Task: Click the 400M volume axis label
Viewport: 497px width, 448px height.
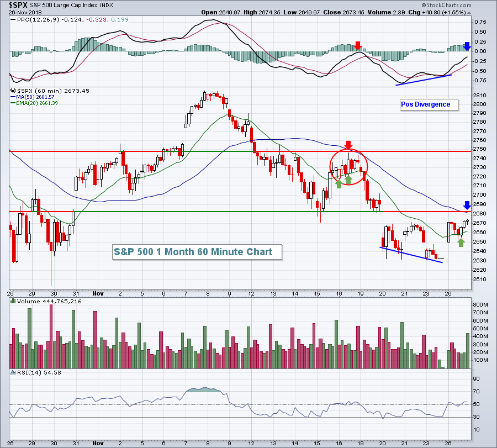Action: (480, 336)
